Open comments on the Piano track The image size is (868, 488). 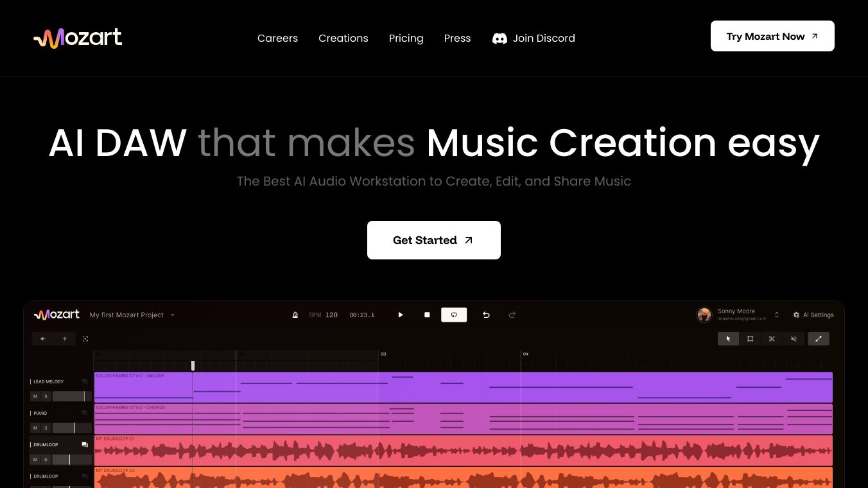click(x=85, y=413)
